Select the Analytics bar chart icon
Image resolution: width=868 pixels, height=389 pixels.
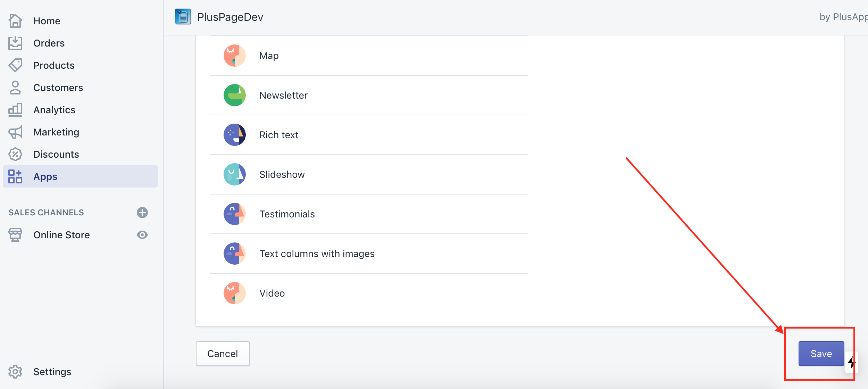(x=15, y=109)
